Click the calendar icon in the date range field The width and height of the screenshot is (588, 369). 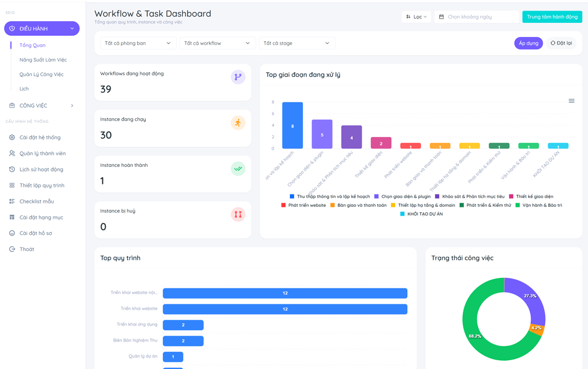click(x=442, y=17)
